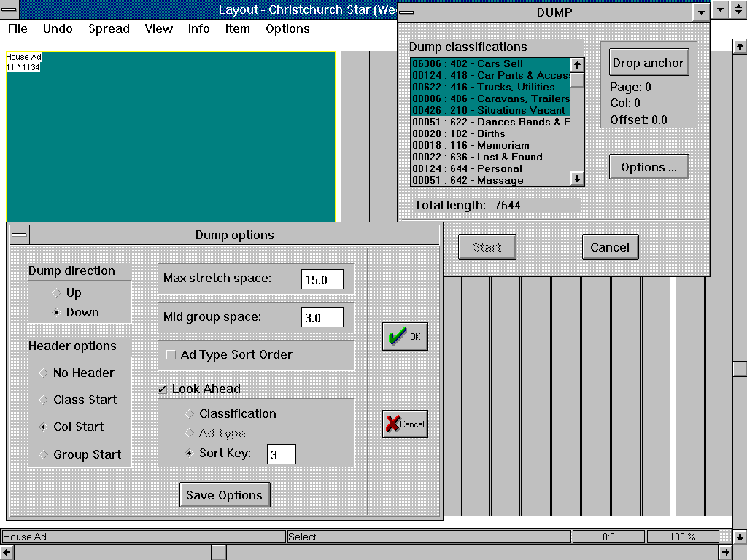Image resolution: width=747 pixels, height=560 pixels.
Task: Select 102 - Births row
Action: 489,133
